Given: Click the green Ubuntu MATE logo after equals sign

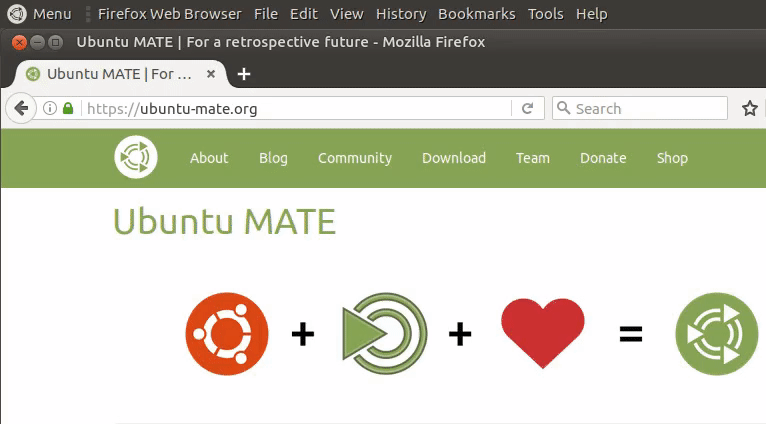Looking at the screenshot, I should coord(717,334).
